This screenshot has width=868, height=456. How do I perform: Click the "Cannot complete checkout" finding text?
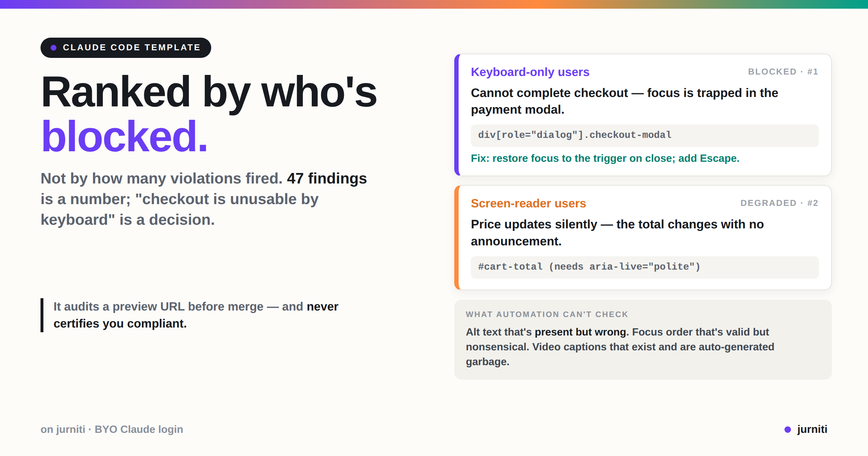pyautogui.click(x=549, y=93)
